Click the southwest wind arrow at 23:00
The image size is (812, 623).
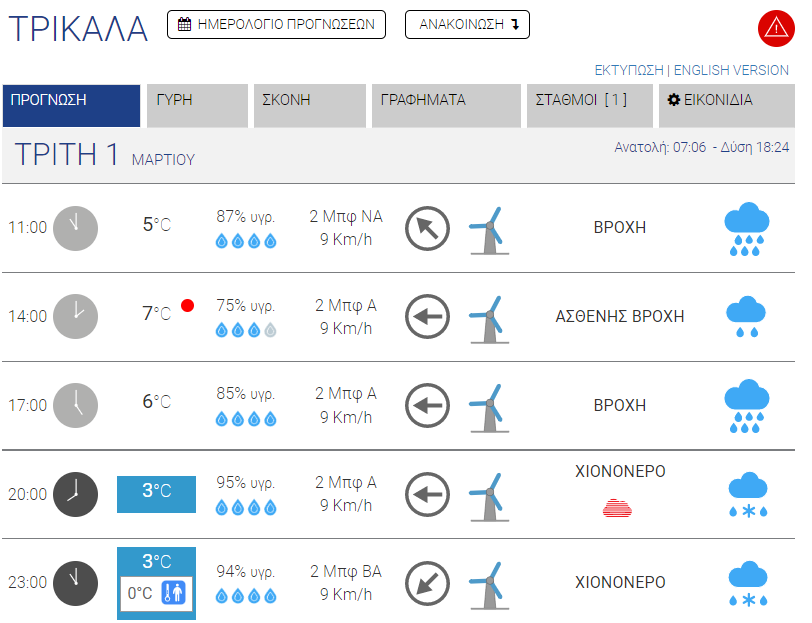pos(427,583)
